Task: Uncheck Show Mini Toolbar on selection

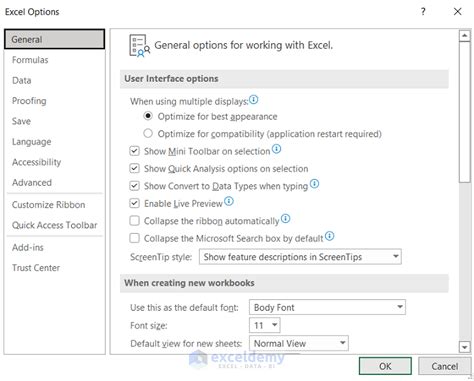Action: pyautogui.click(x=134, y=151)
